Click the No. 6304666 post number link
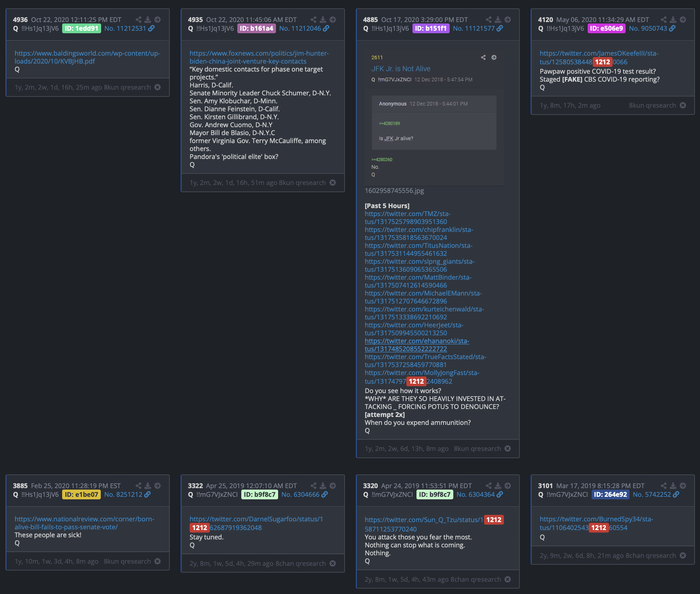 (x=301, y=494)
